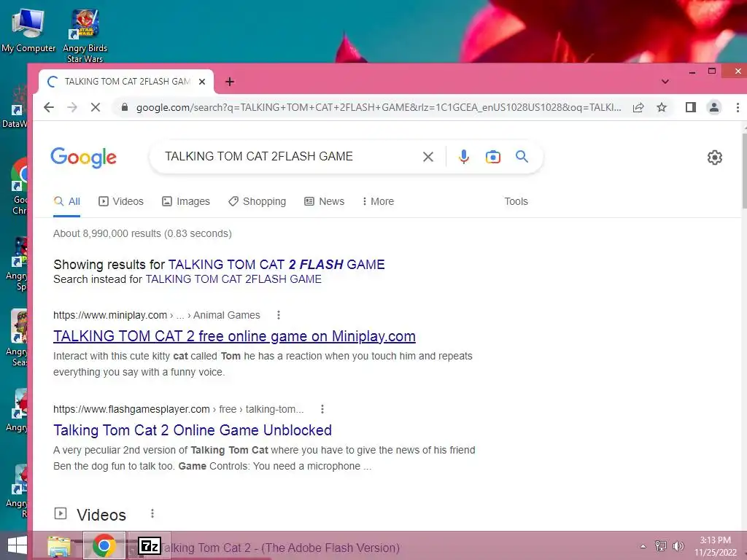Search by image with the camera icon
This screenshot has height=560, width=747.
coord(492,157)
